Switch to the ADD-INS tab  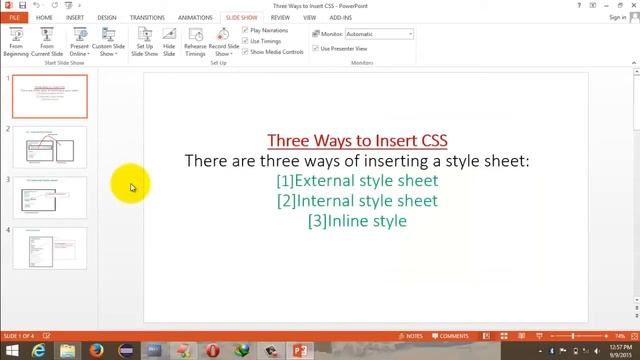point(340,18)
